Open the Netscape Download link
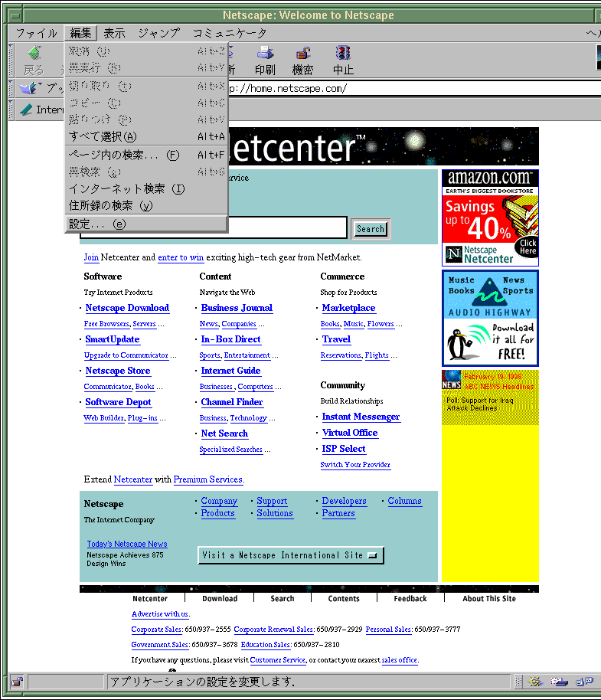Image resolution: width=601 pixels, height=700 pixels. (x=127, y=308)
